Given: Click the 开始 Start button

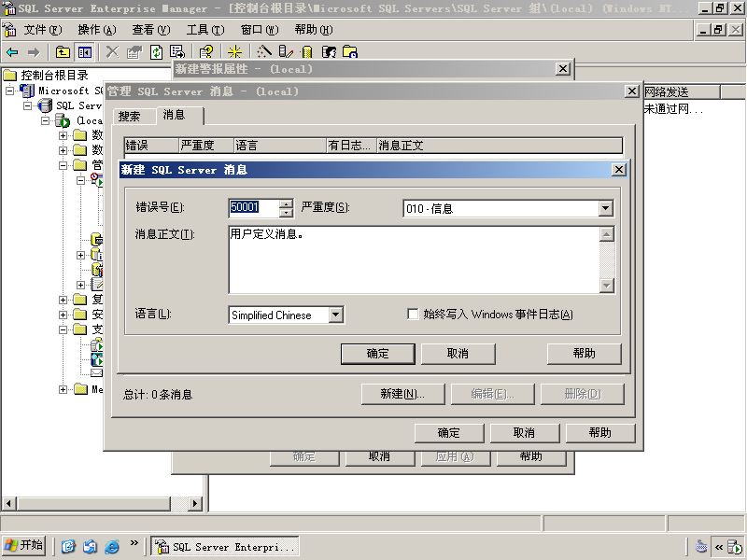Looking at the screenshot, I should pyautogui.click(x=24, y=546).
